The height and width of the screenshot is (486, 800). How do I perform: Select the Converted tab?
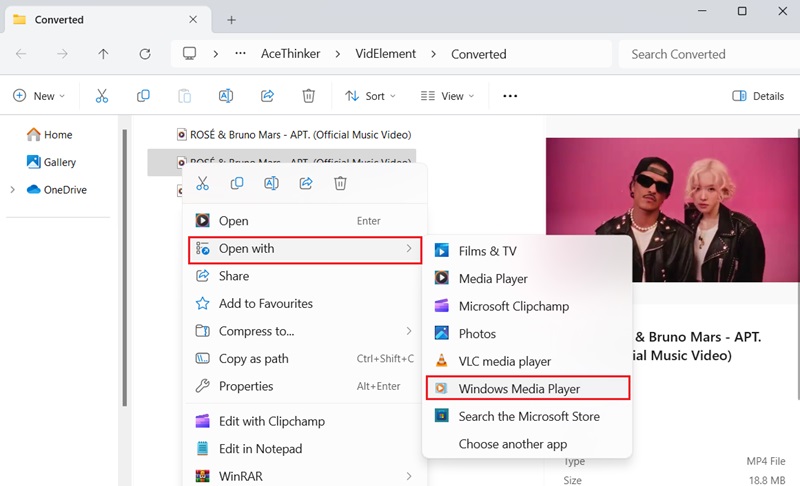pyautogui.click(x=108, y=19)
